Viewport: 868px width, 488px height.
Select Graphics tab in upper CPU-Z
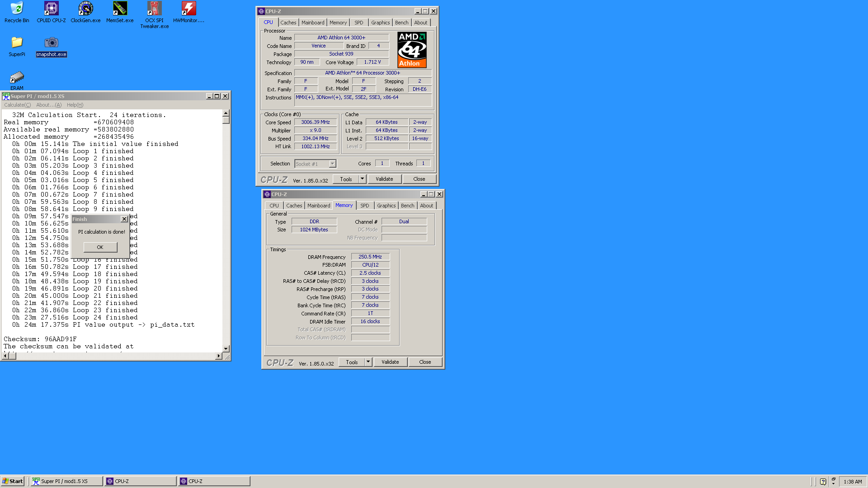pyautogui.click(x=380, y=23)
